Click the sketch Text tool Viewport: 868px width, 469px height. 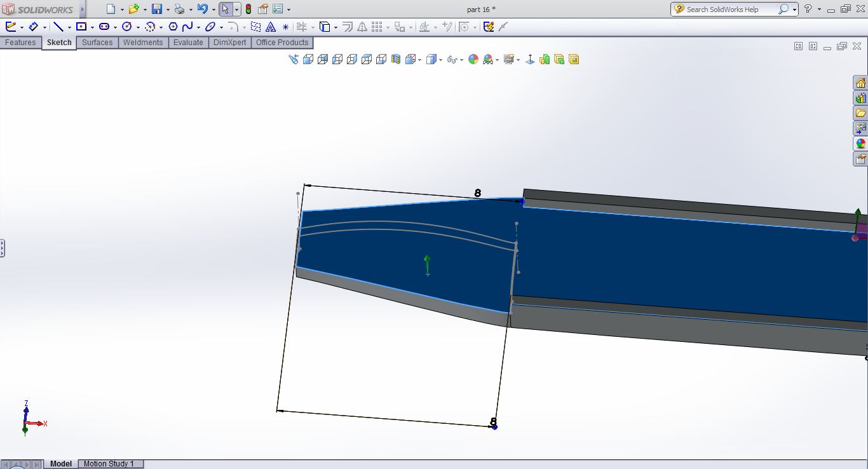coord(271,27)
